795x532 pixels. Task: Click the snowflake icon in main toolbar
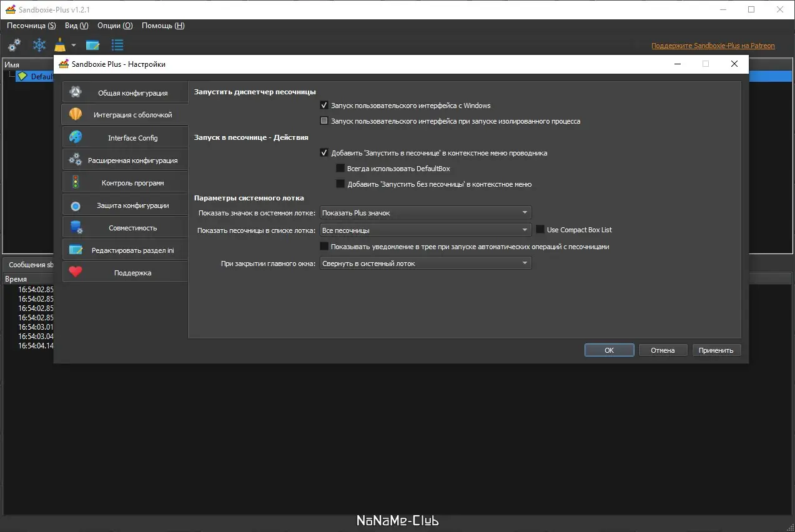39,45
